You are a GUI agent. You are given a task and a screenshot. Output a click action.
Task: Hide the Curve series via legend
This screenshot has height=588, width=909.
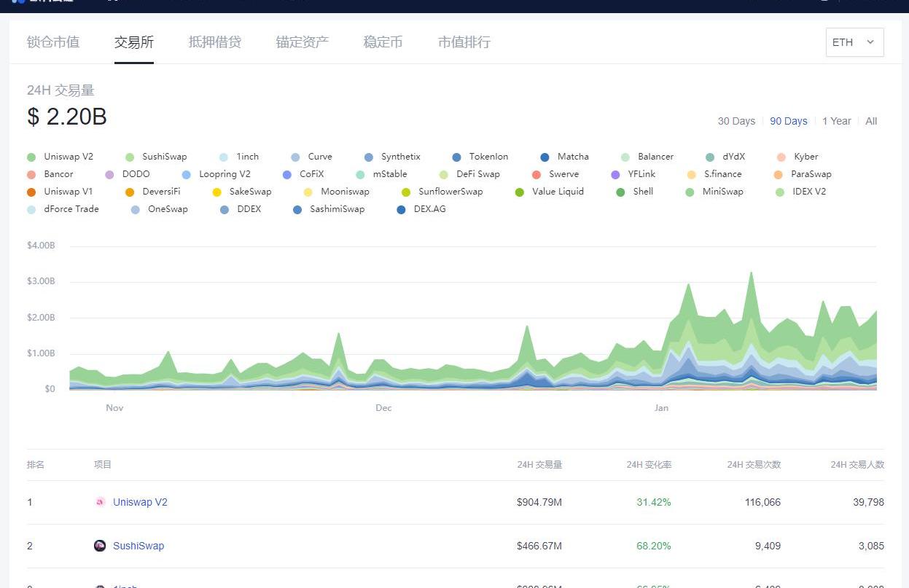319,157
